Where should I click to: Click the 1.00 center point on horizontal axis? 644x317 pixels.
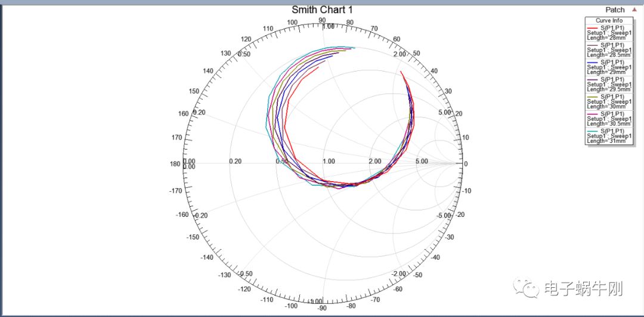pos(328,162)
